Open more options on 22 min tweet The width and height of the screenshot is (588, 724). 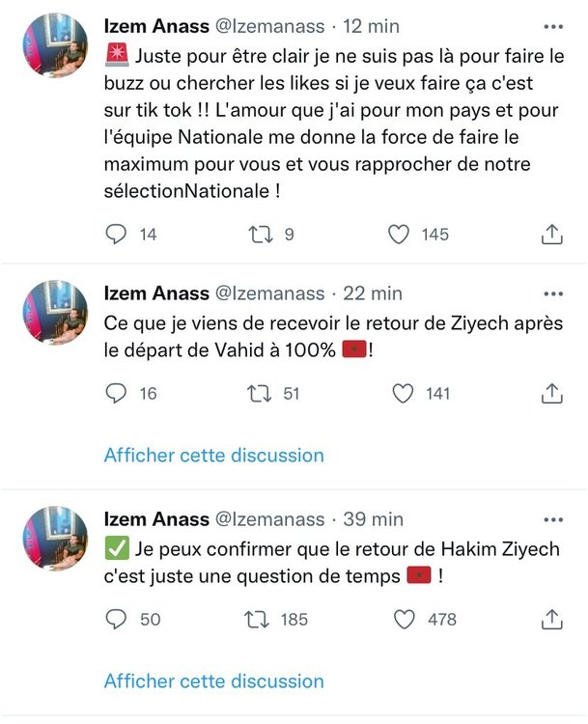(x=553, y=292)
